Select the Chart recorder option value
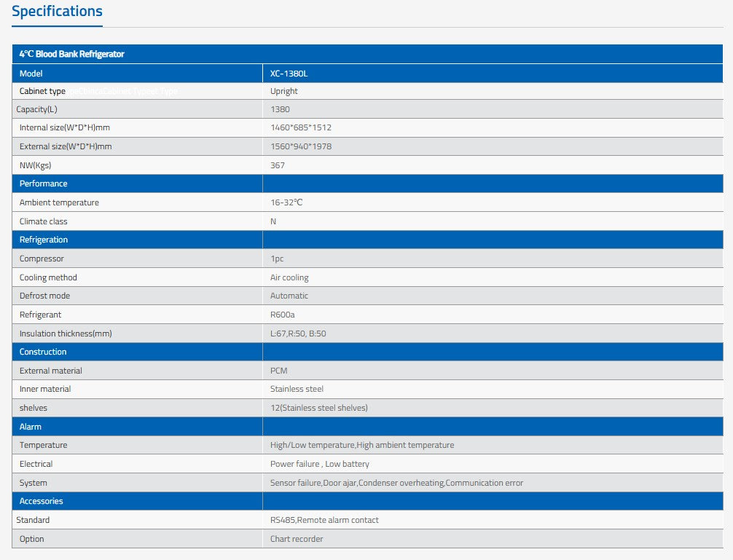This screenshot has height=560, width=733. click(296, 538)
